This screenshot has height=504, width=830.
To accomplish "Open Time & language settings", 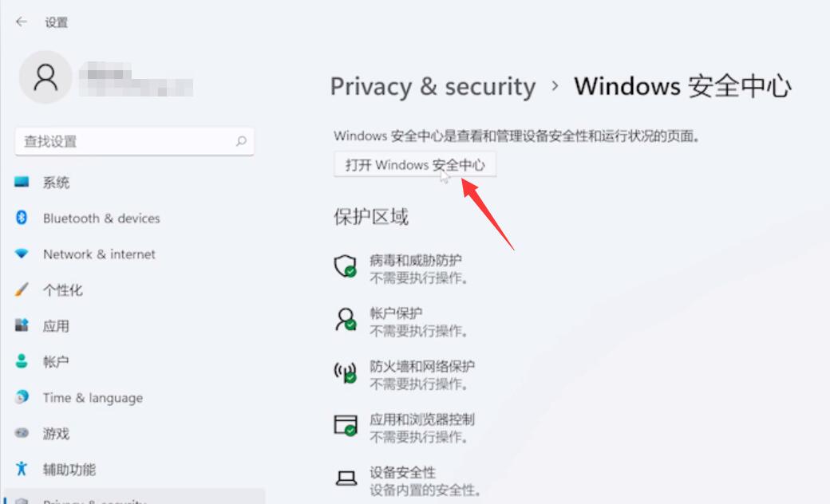I will 93,397.
